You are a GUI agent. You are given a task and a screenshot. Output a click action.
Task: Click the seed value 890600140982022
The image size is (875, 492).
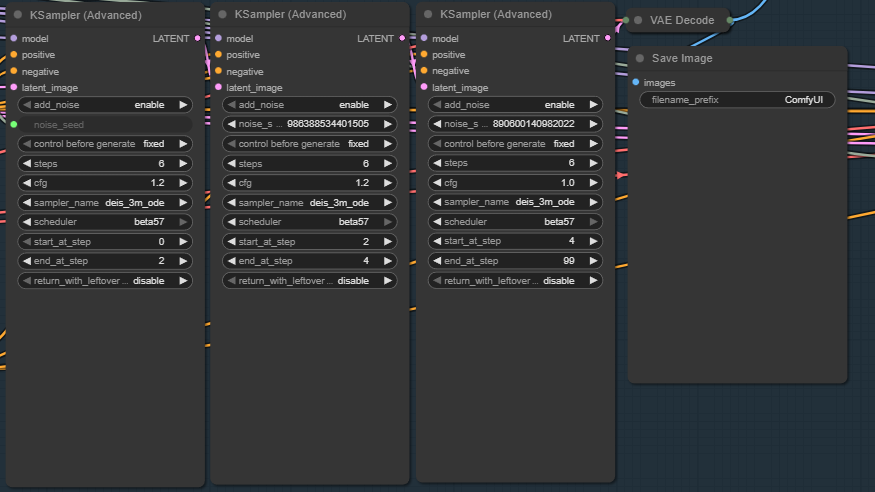click(533, 124)
